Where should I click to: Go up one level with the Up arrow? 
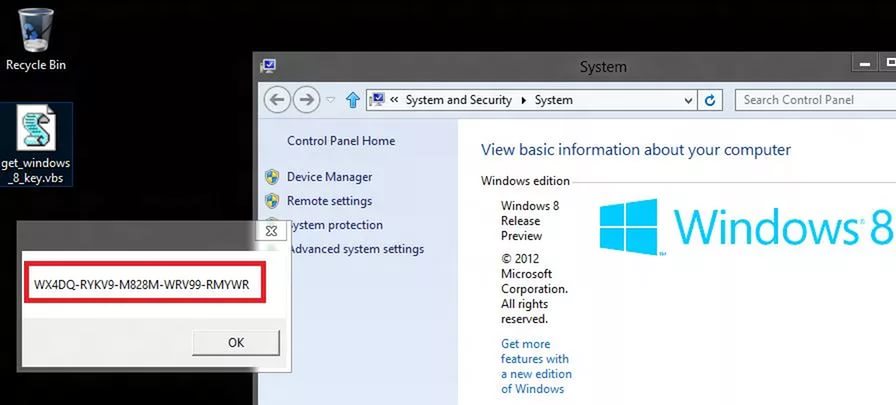352,100
